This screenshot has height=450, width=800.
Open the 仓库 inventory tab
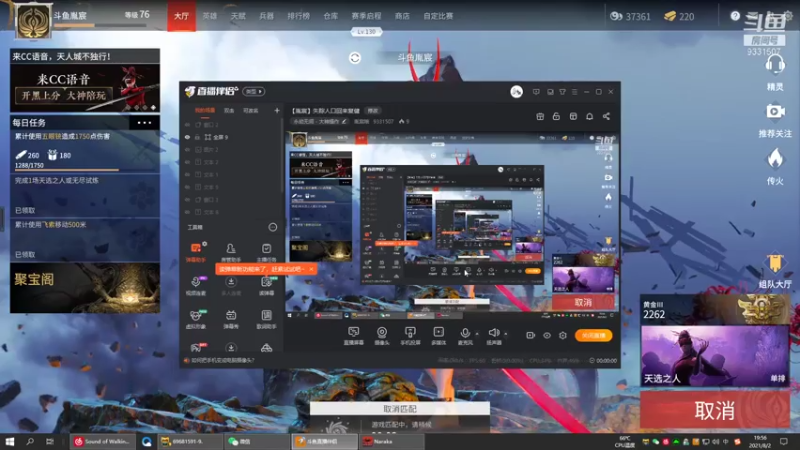click(x=331, y=16)
